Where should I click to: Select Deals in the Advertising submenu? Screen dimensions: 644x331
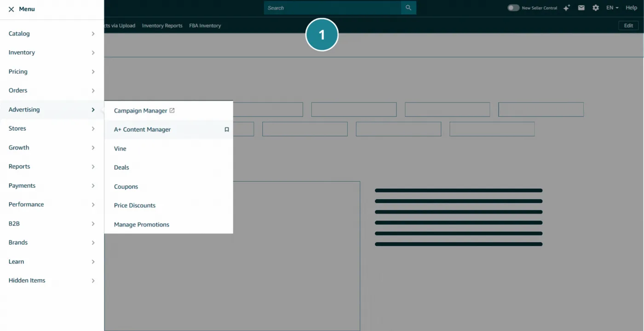(x=168, y=168)
